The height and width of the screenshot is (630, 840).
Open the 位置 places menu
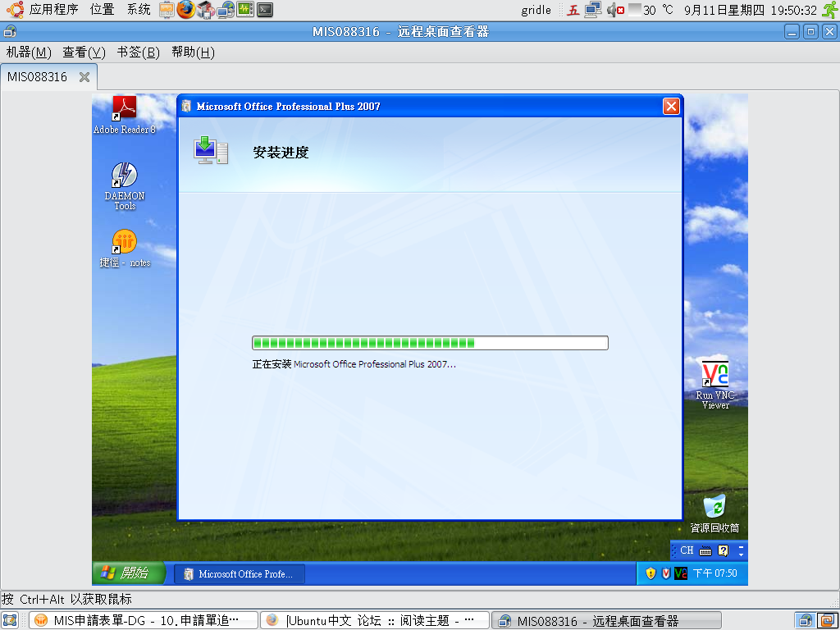[103, 10]
